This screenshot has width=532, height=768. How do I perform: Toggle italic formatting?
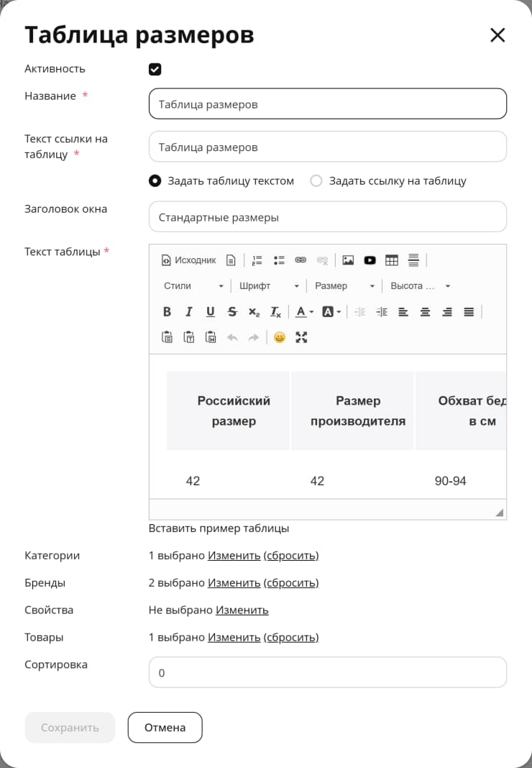coord(188,311)
